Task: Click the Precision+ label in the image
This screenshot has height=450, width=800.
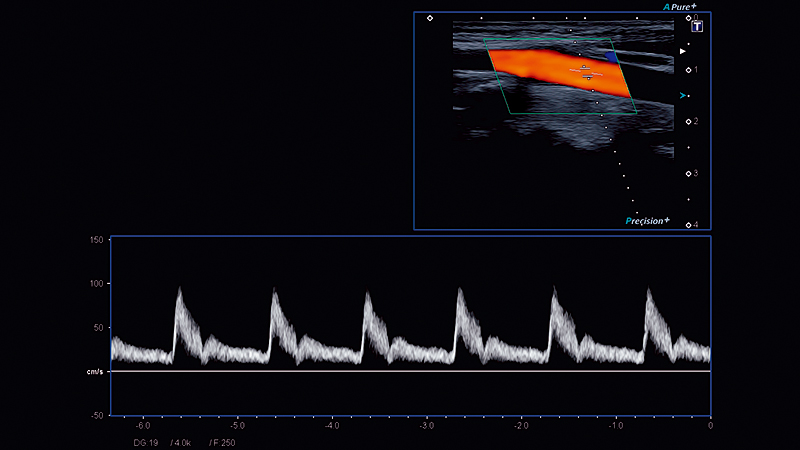Action: coord(647,220)
